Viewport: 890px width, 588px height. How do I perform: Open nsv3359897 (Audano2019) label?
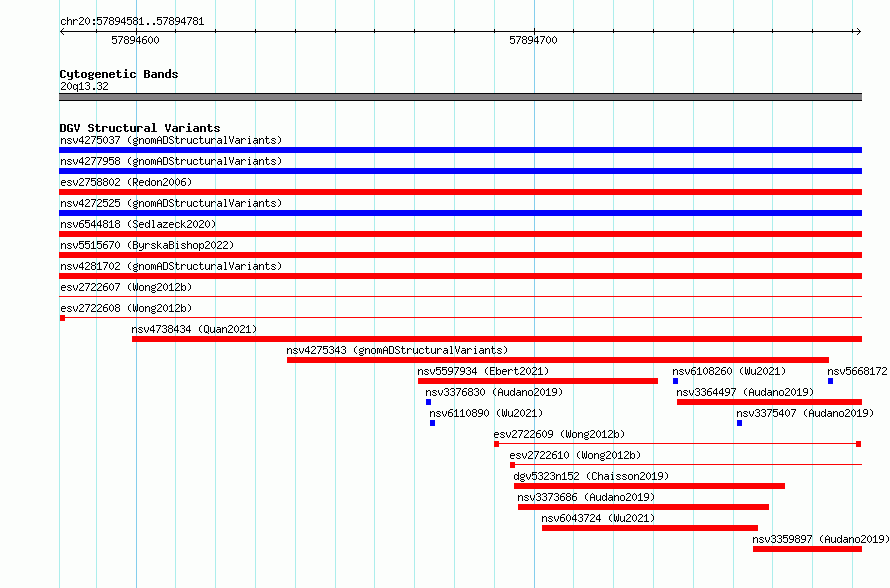[821, 539]
